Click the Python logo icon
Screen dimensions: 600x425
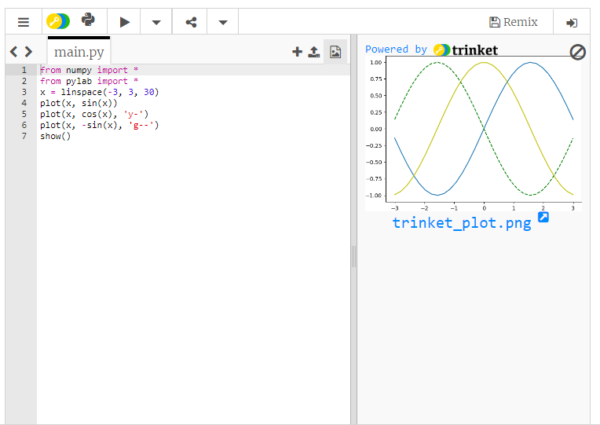88,20
